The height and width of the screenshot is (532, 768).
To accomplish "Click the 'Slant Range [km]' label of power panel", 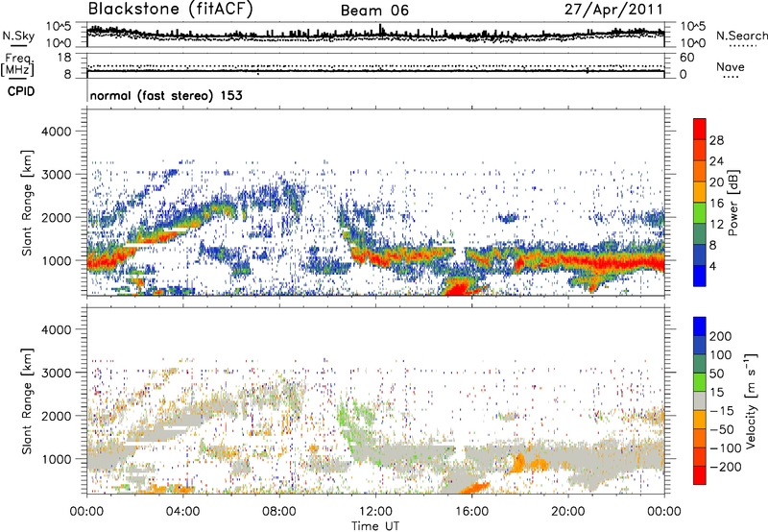I will tap(27, 203).
